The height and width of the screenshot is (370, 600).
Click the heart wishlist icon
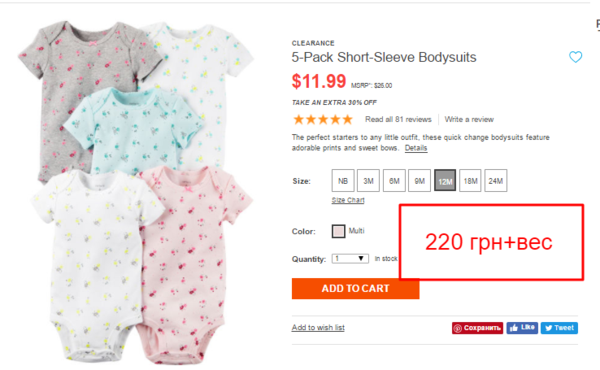pos(575,57)
